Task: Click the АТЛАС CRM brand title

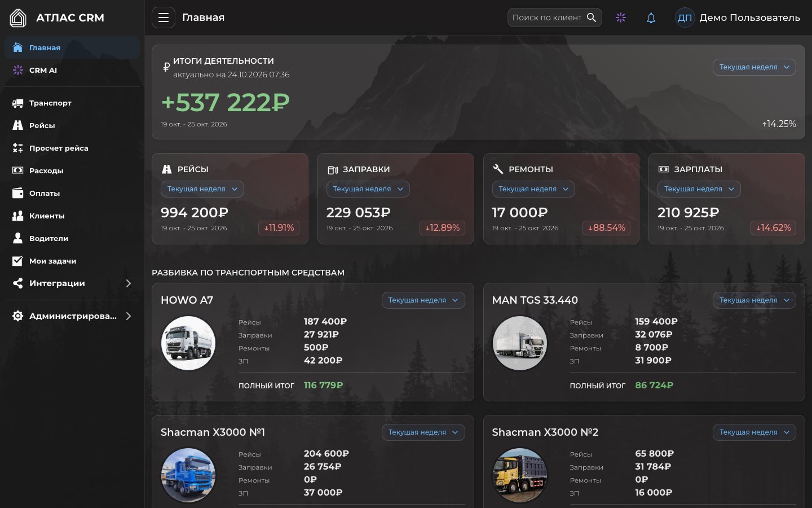Action: click(x=70, y=17)
